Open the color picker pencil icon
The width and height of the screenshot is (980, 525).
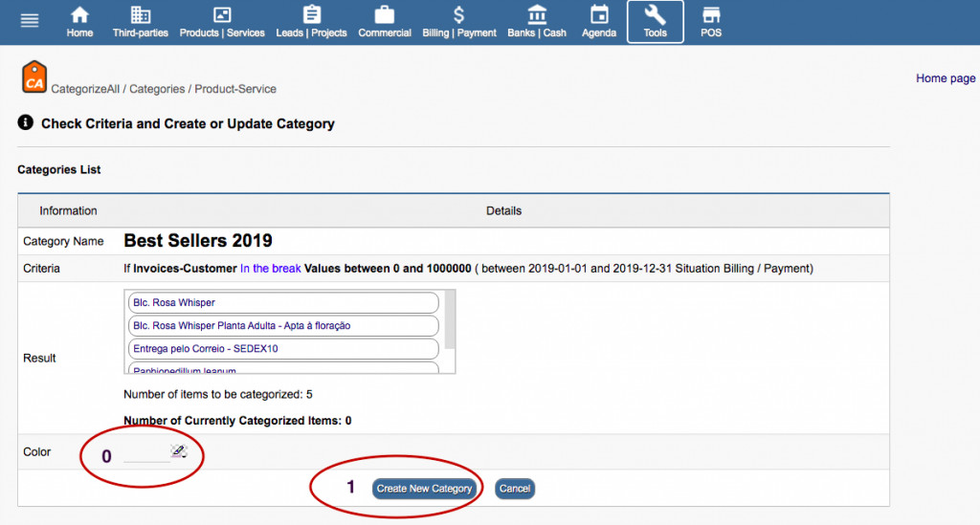point(179,451)
